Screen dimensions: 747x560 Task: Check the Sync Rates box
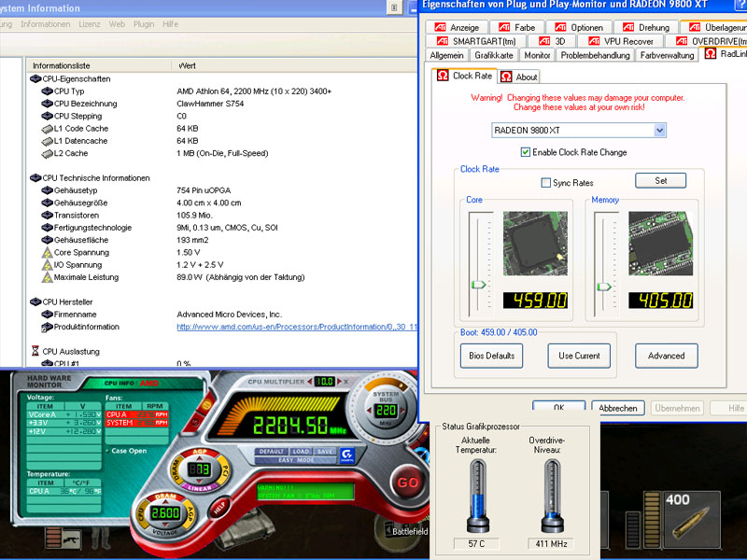pos(546,182)
